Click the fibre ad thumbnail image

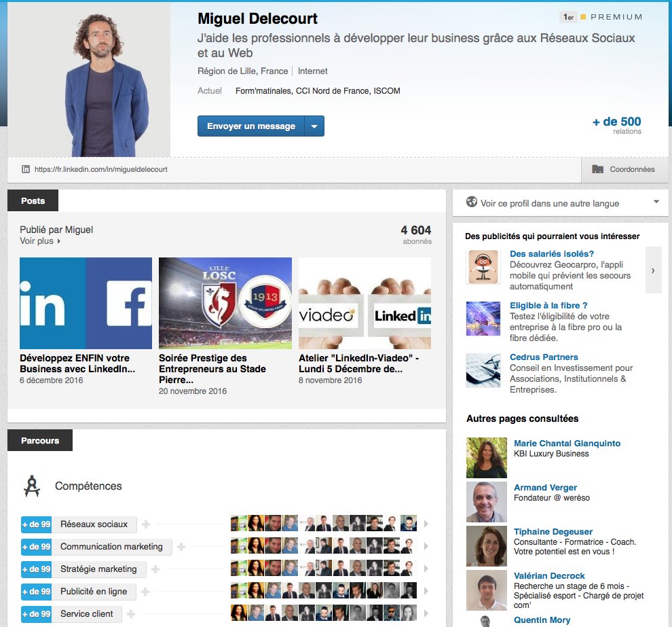click(x=483, y=319)
